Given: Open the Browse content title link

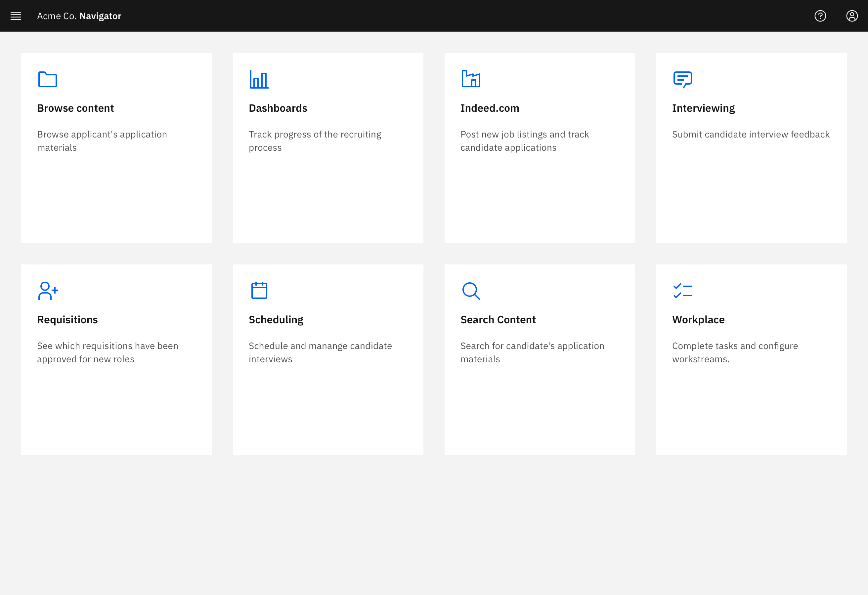Looking at the screenshot, I should point(75,108).
